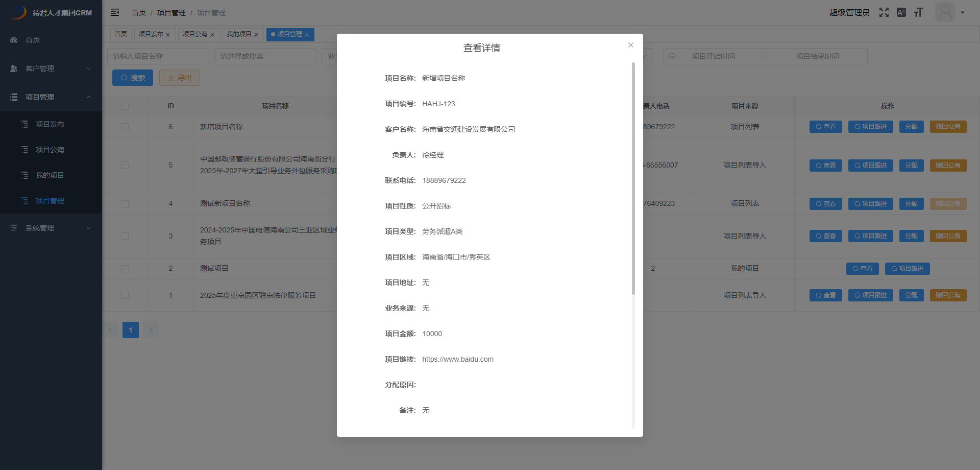Expand the 系统管理 sidebar chevron
This screenshot has height=470, width=980.
point(89,228)
